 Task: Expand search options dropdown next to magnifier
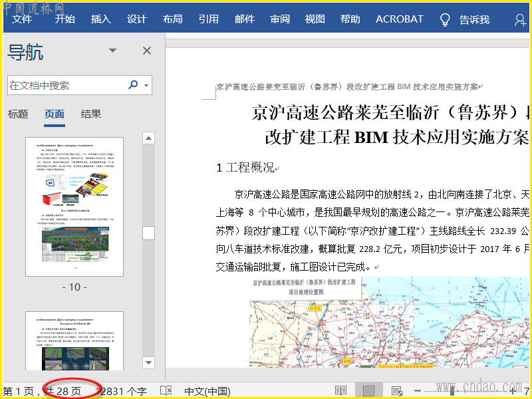click(146, 85)
